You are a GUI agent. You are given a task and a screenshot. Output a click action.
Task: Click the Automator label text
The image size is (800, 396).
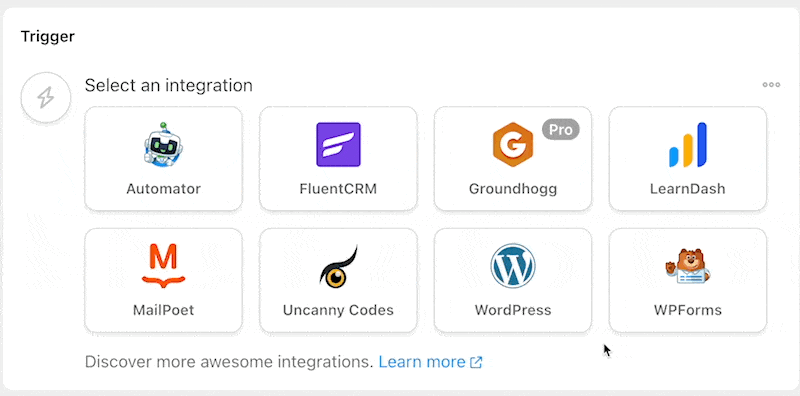click(163, 189)
